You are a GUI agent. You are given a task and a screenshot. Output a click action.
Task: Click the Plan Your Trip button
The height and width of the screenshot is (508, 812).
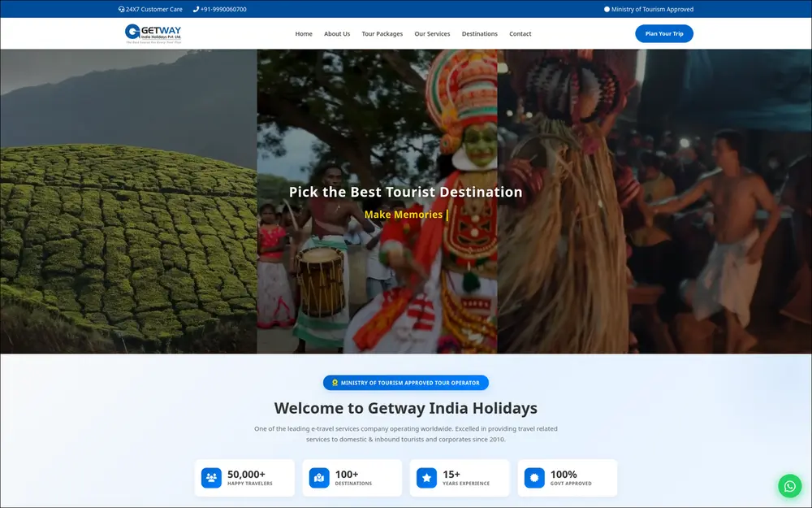coord(664,33)
